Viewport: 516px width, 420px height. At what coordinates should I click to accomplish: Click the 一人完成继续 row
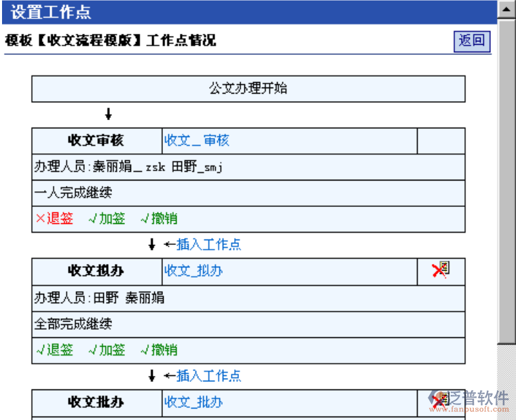(248, 193)
